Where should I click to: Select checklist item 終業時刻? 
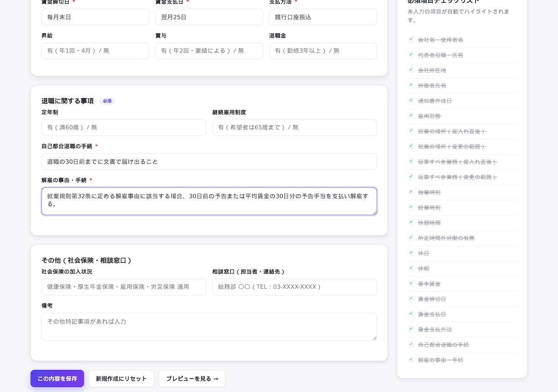coord(462,207)
